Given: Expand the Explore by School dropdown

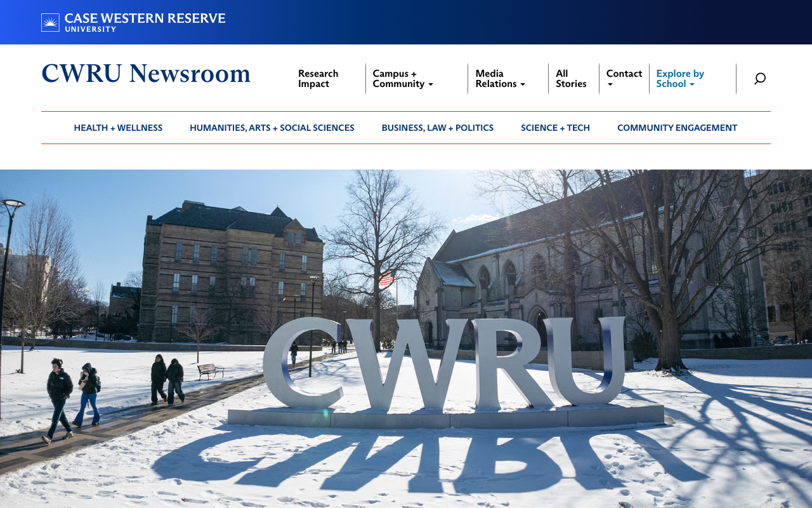Looking at the screenshot, I should point(680,79).
